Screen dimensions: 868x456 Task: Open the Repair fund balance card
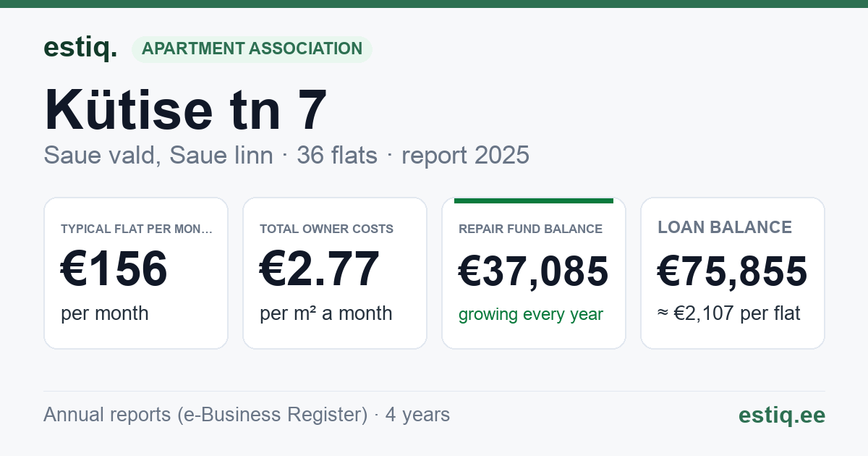click(534, 273)
